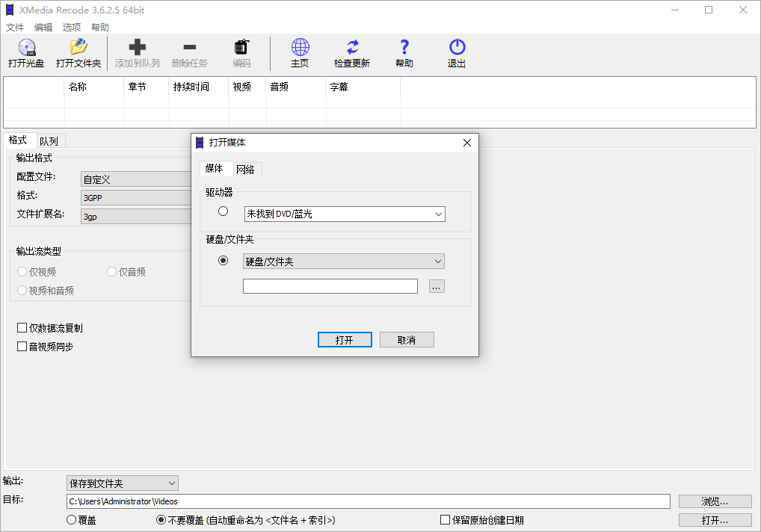Select the 驱动器 radio button
This screenshot has width=761, height=532.
point(222,211)
